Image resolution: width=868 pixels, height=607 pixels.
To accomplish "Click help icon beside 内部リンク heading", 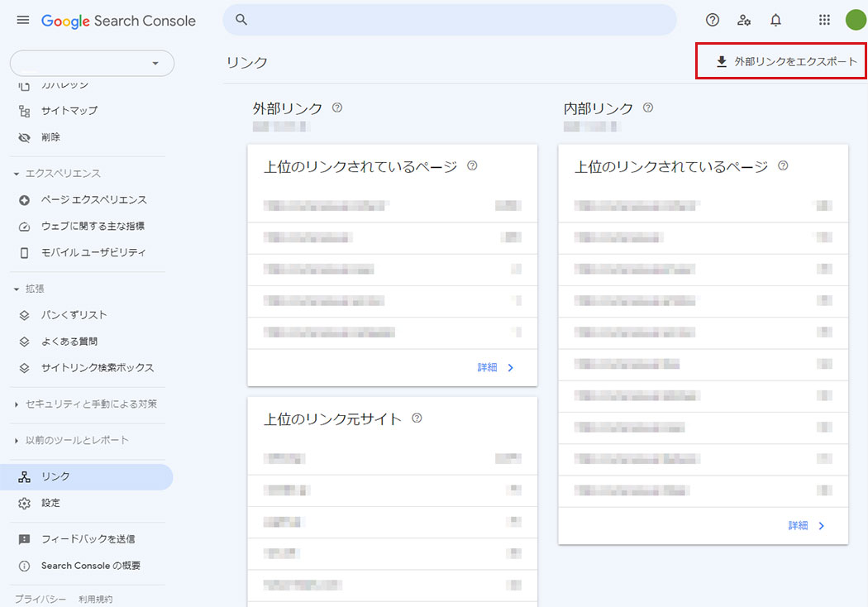I will click(x=648, y=108).
